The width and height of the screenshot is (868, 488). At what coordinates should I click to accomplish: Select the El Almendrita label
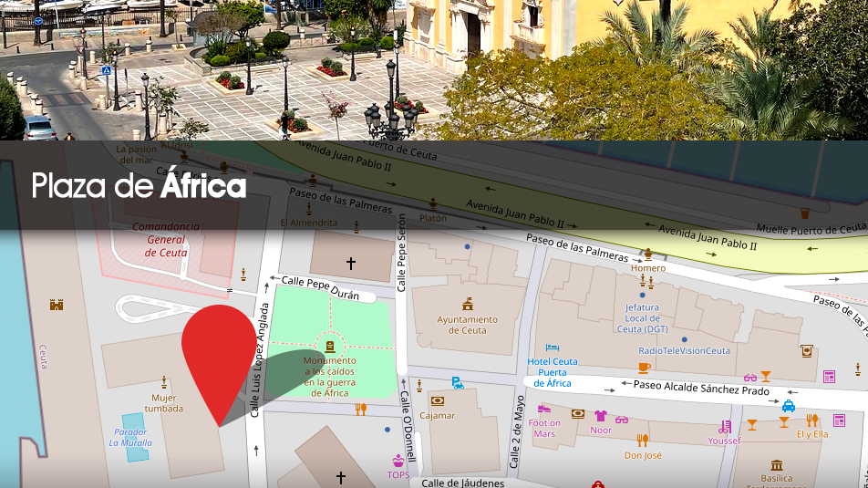309,223
